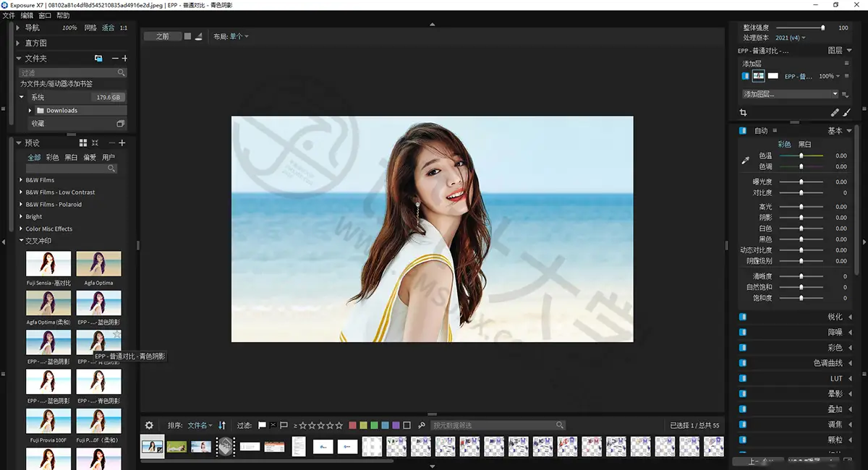Select the brush tool in layers panel
The image size is (868, 470).
[847, 113]
